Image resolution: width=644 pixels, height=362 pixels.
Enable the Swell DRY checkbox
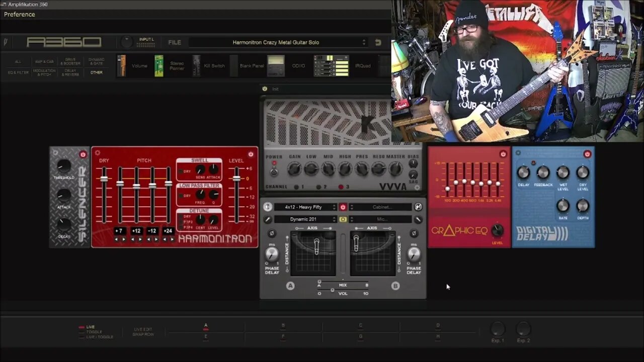pyautogui.click(x=181, y=171)
